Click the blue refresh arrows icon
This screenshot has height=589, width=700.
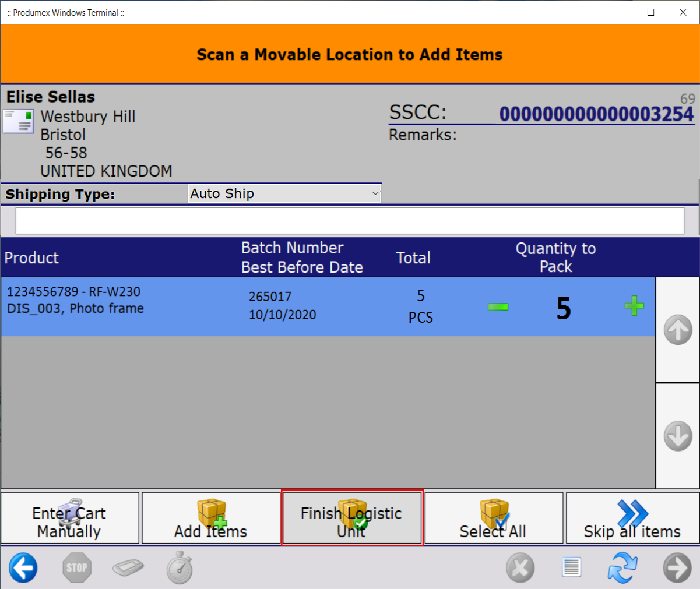pyautogui.click(x=622, y=567)
